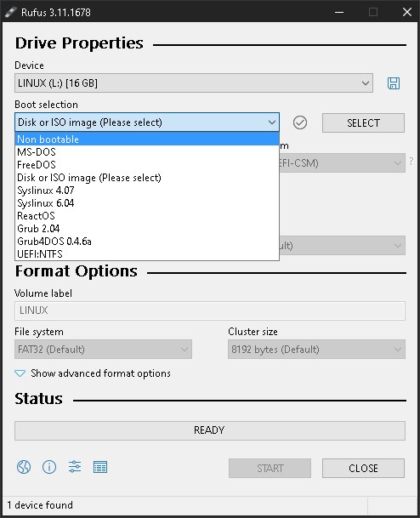
Task: Expand Show advanced format options
Action: click(93, 373)
